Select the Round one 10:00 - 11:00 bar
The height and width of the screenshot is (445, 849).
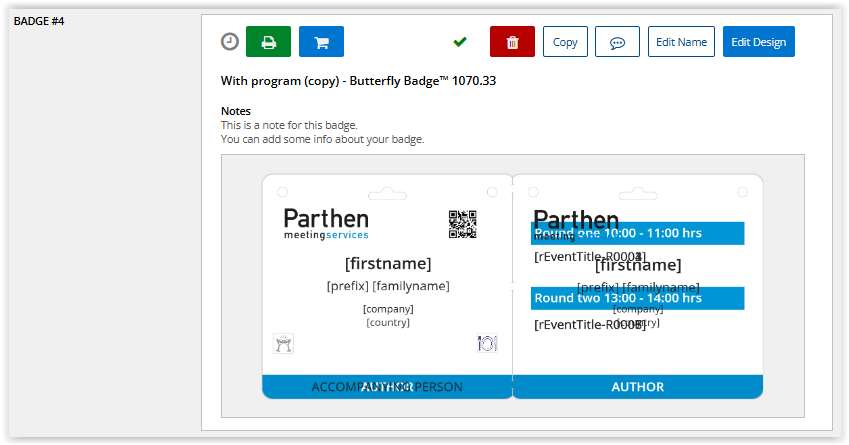pos(637,233)
